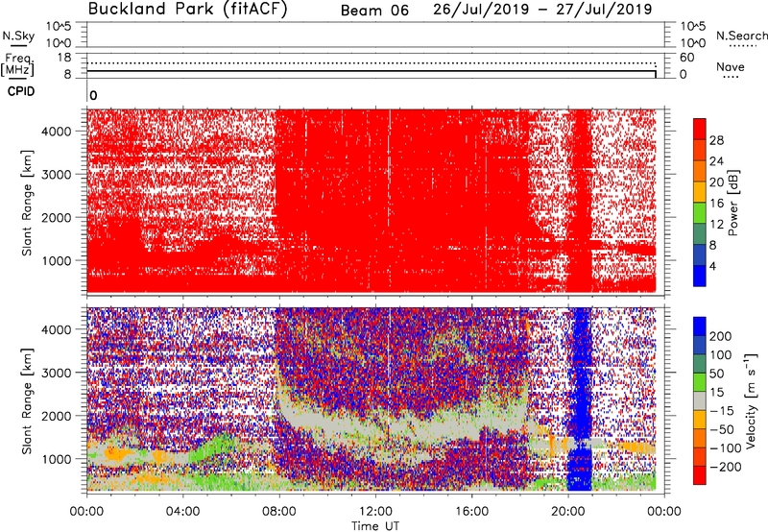Select the Power [dB] colorbar title
This screenshot has height=532, width=768.
[732, 203]
